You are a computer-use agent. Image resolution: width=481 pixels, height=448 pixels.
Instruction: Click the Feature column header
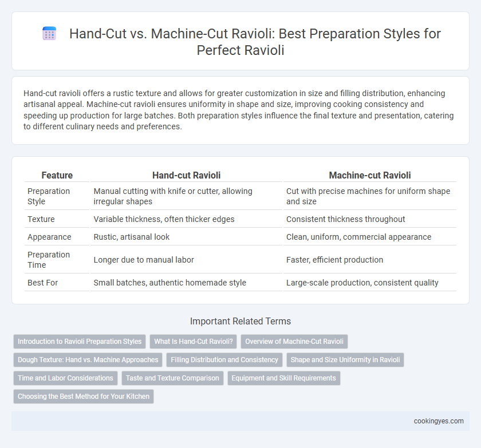click(57, 175)
